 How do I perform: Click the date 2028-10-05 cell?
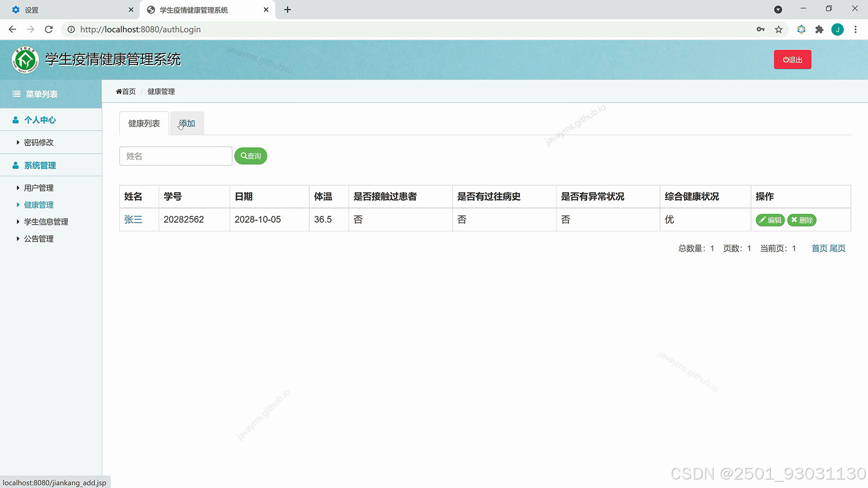[269, 220]
